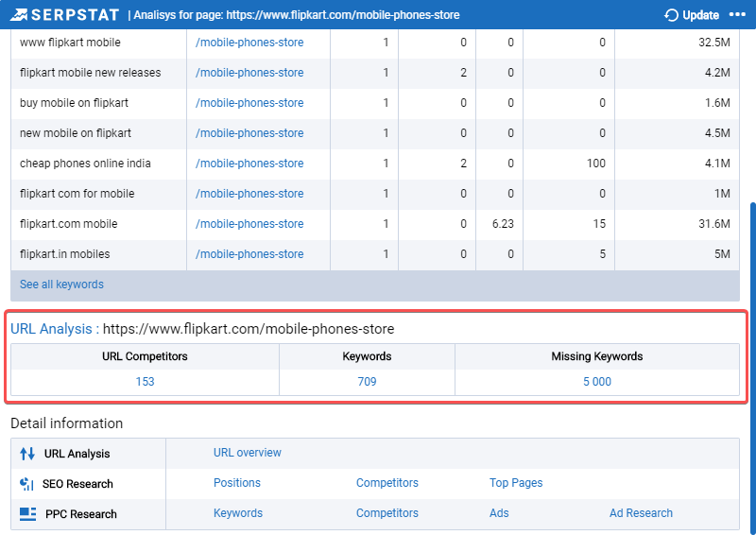Open the three-dots more options menu

click(737, 15)
